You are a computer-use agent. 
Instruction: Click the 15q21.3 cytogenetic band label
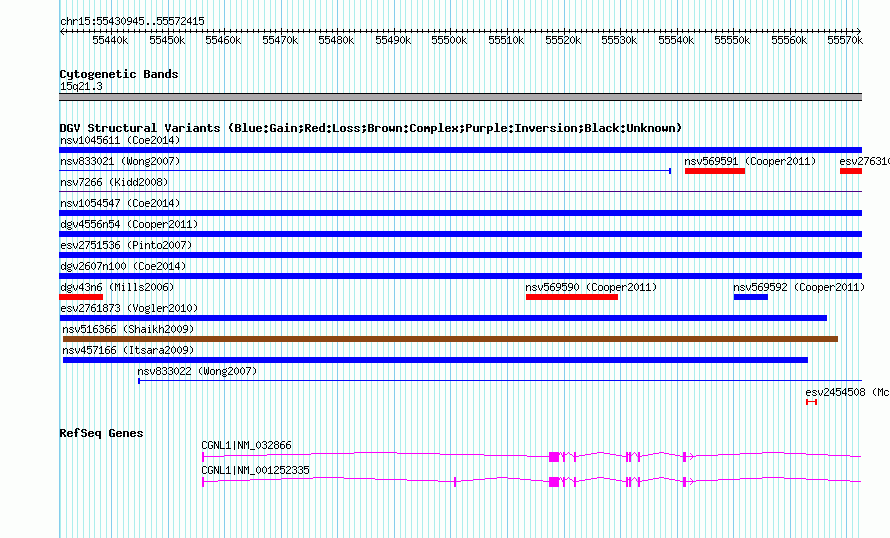coord(81,86)
